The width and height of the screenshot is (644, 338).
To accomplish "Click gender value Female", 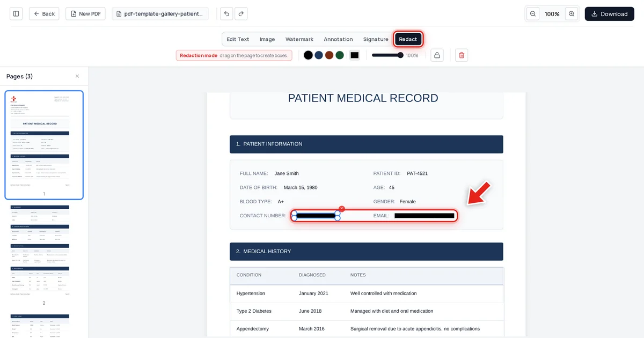I will (x=407, y=202).
